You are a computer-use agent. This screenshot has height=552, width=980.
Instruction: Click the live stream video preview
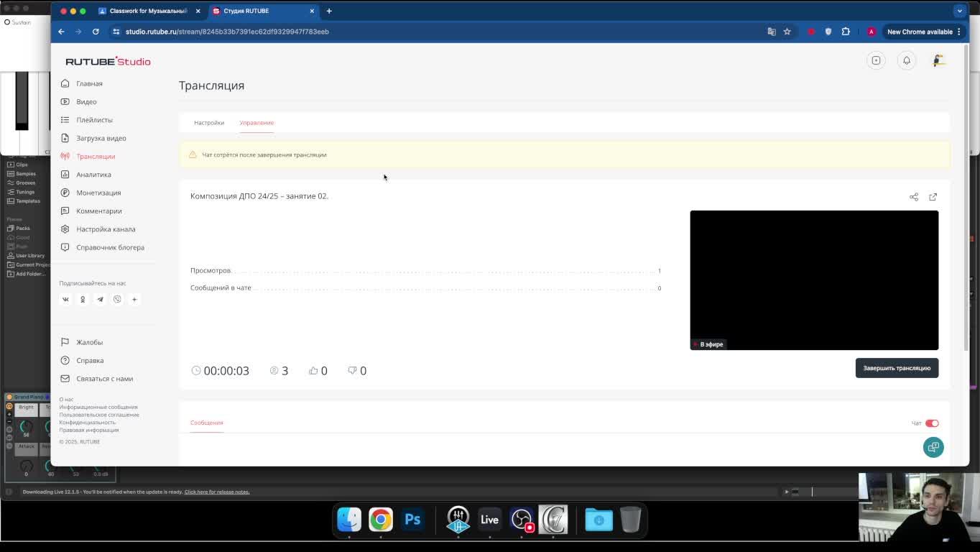(814, 280)
